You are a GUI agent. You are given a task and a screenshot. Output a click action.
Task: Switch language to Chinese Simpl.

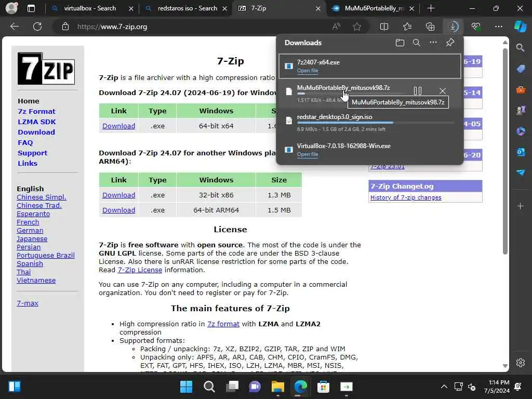pyautogui.click(x=42, y=197)
